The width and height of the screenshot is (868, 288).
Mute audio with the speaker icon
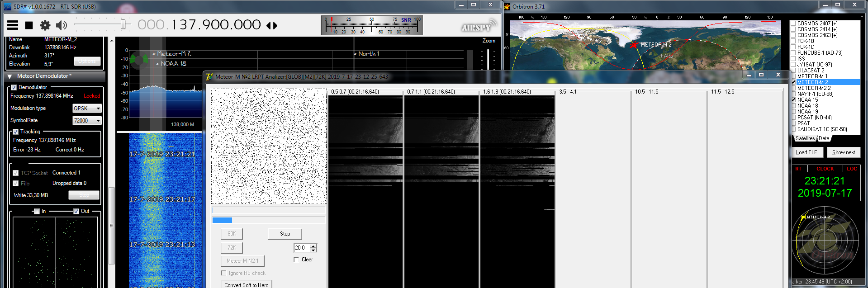[x=61, y=25]
